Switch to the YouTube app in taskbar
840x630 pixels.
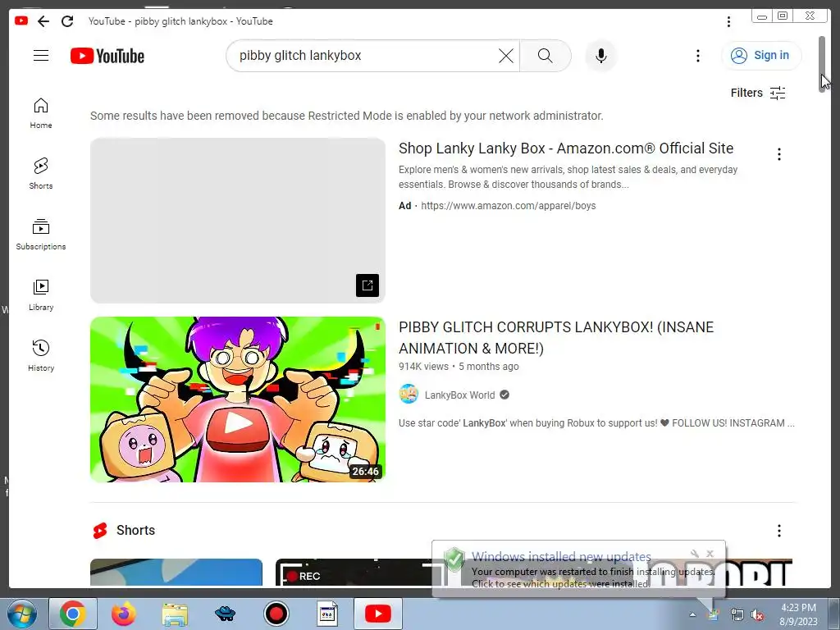[377, 614]
